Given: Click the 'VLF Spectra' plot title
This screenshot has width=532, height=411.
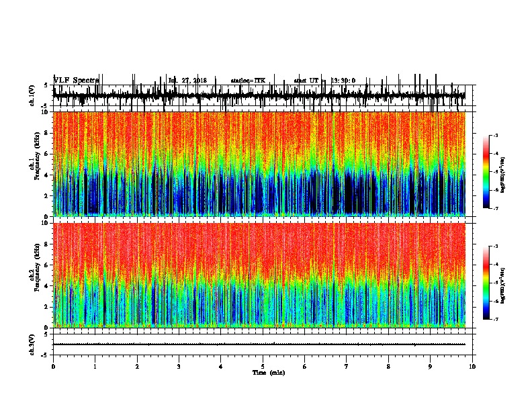Looking at the screenshot, I should (76, 81).
